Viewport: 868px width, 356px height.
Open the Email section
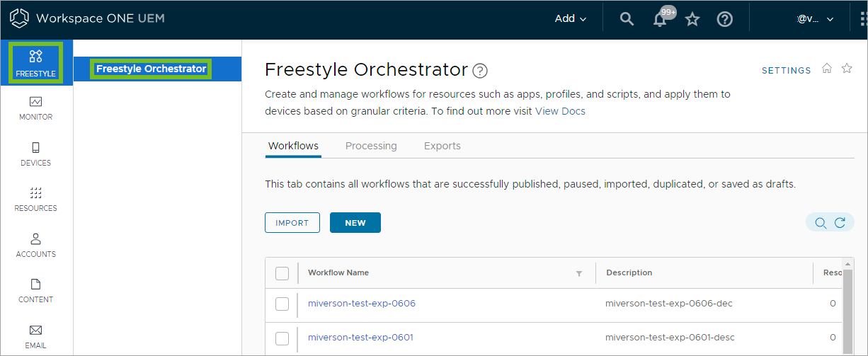(35, 336)
